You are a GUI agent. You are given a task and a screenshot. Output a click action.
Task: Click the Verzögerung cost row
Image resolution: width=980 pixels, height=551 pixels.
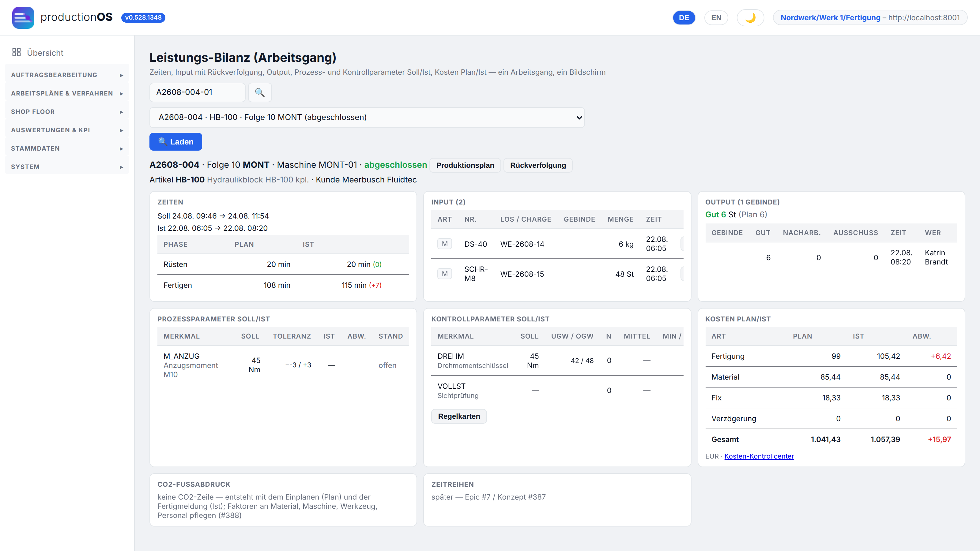[x=831, y=419]
